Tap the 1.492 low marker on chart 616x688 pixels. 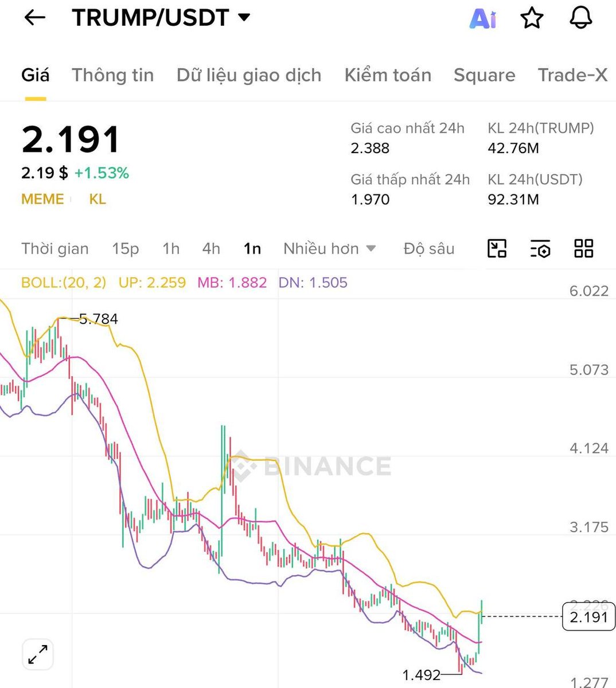click(x=422, y=675)
